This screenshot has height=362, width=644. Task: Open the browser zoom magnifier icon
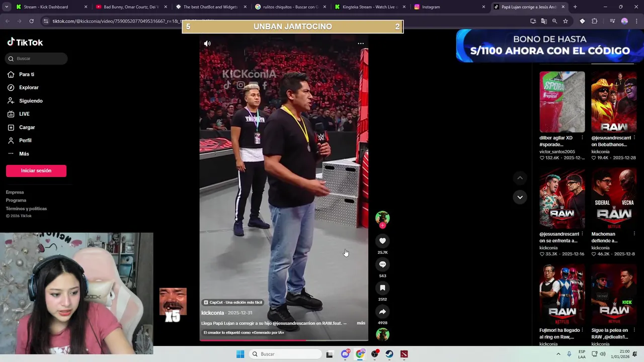tap(554, 21)
